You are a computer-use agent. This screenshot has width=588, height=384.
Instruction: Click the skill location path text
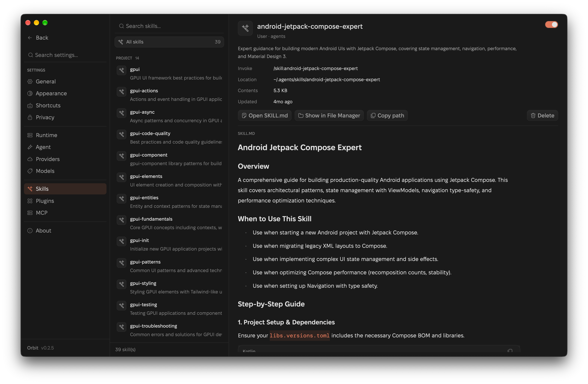[327, 79]
